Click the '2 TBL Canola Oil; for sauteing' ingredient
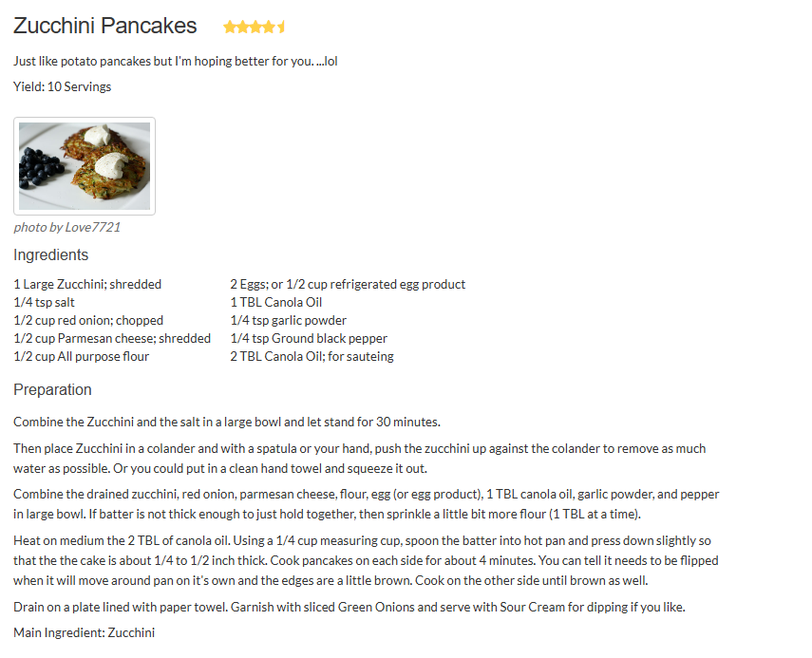 [312, 357]
